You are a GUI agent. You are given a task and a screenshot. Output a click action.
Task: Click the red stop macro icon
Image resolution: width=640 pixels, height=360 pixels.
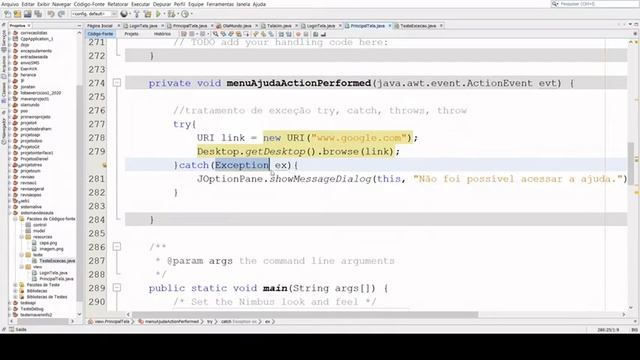click(x=298, y=34)
